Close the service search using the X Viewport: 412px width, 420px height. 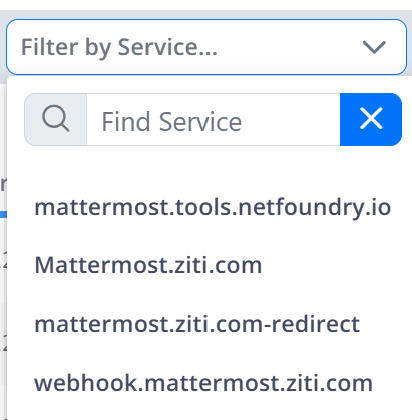(371, 119)
